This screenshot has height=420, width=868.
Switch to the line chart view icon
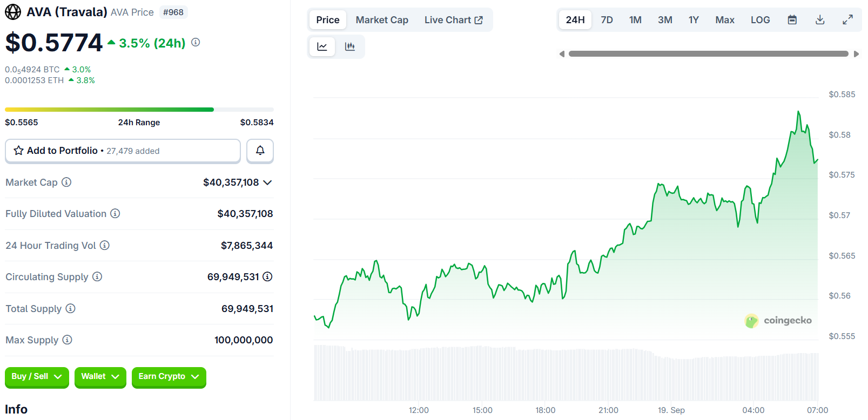[x=322, y=46]
